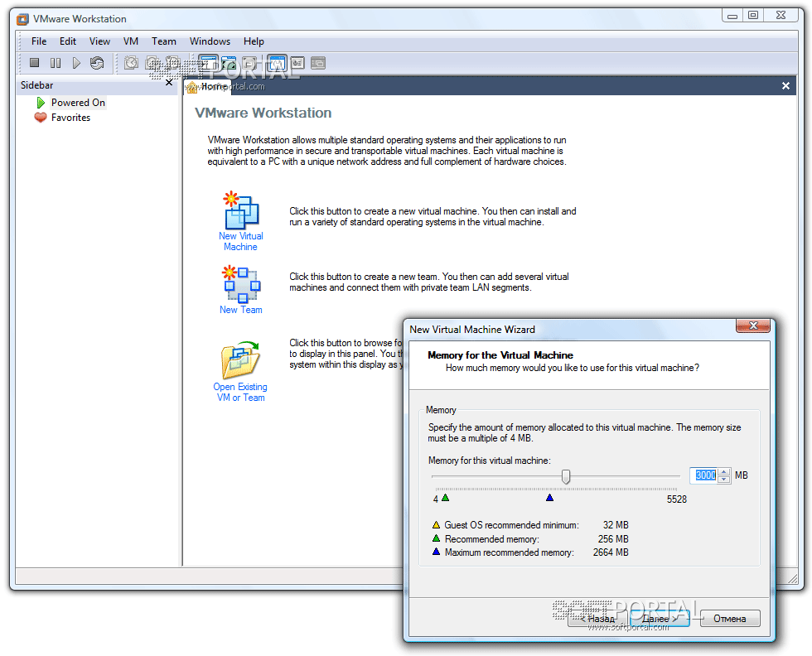Click the Console View toolbar icon

click(x=318, y=63)
